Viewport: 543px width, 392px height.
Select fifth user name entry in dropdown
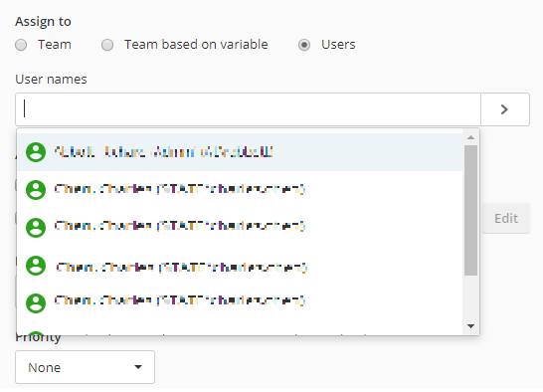(240, 302)
